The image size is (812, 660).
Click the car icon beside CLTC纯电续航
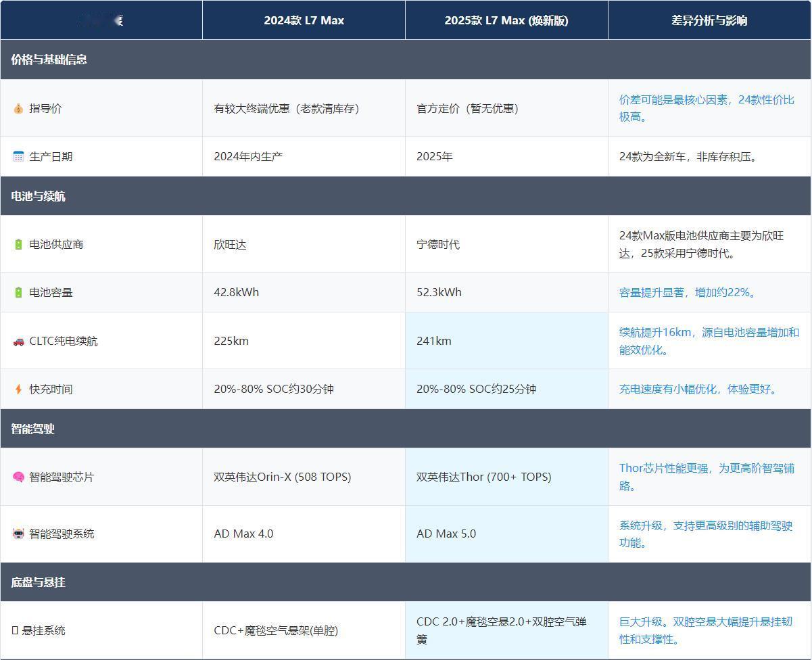tap(18, 341)
